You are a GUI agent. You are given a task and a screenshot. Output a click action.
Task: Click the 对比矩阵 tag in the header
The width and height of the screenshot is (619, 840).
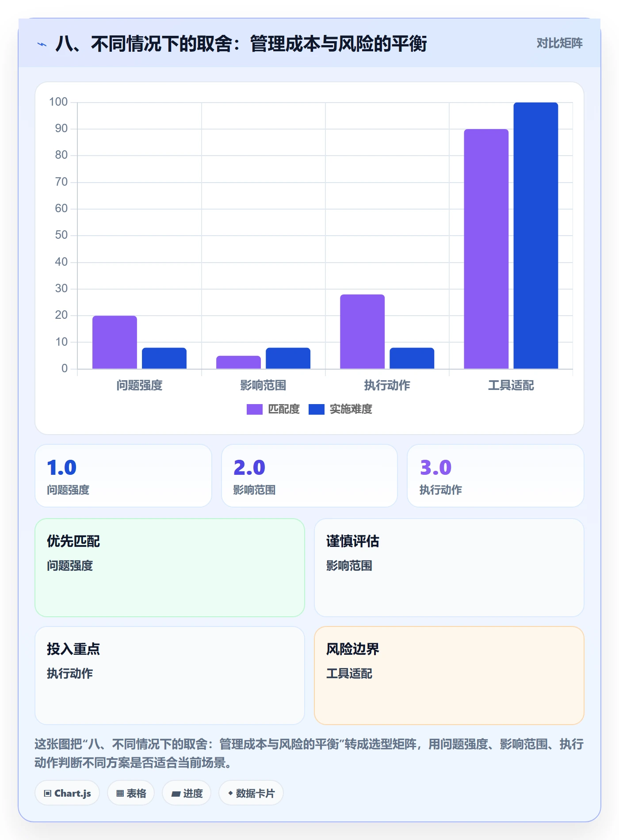point(559,43)
